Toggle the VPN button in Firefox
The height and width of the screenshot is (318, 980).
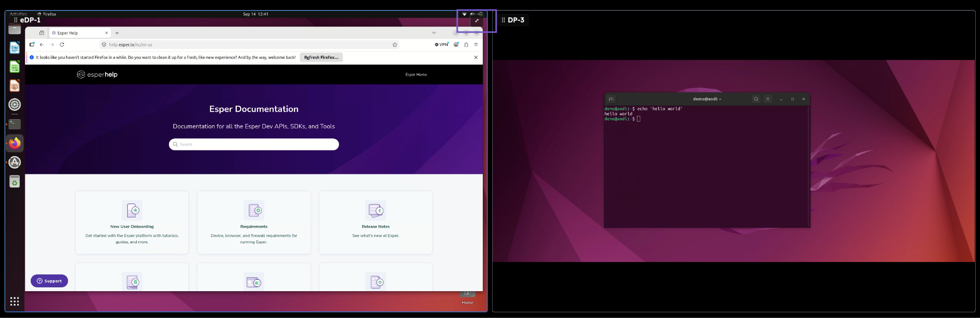click(442, 45)
